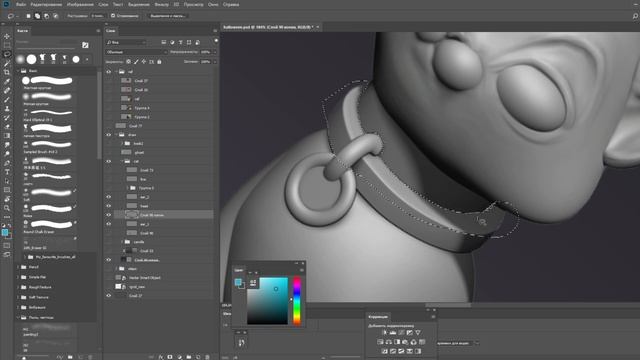Open the layer blend mode dropdown
640x360 pixels.
136,52
